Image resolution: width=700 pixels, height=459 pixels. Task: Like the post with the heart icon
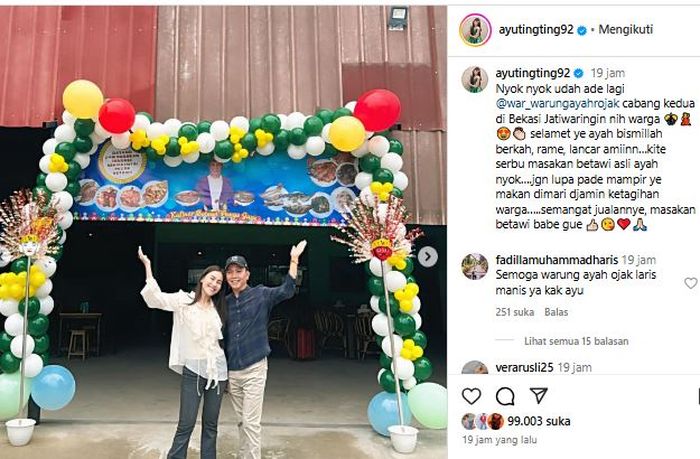[471, 396]
